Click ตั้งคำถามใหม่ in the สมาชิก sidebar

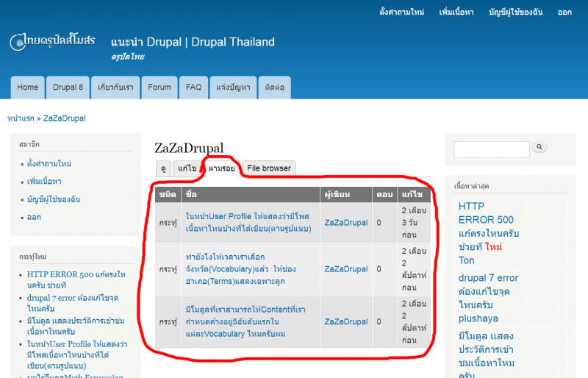(49, 164)
